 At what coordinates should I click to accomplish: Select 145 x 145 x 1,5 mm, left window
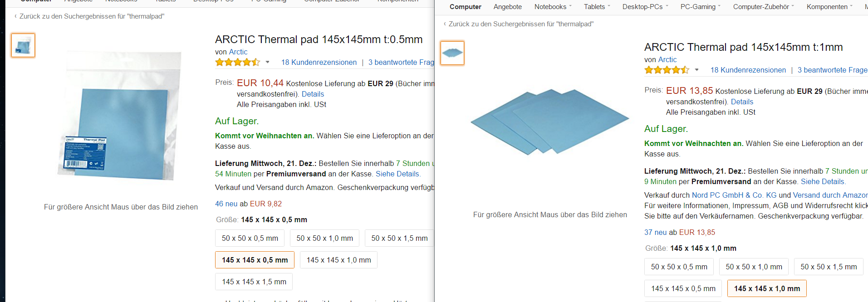254,282
